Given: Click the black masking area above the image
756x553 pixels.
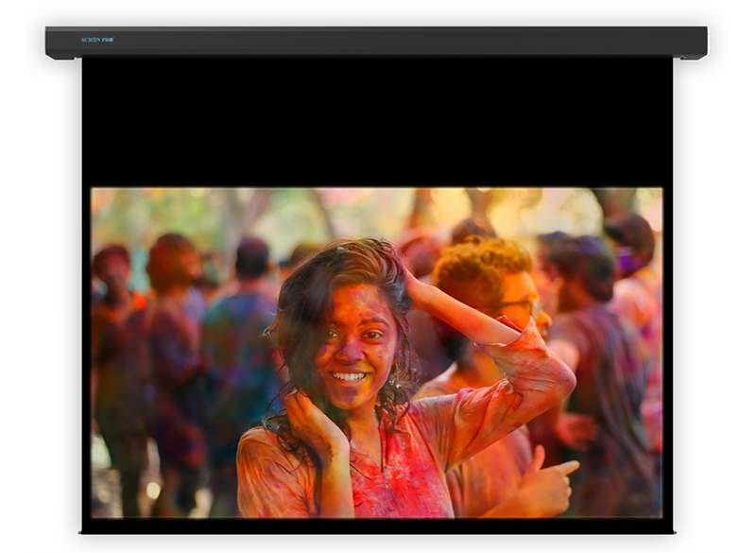Looking at the screenshot, I should tap(378, 123).
